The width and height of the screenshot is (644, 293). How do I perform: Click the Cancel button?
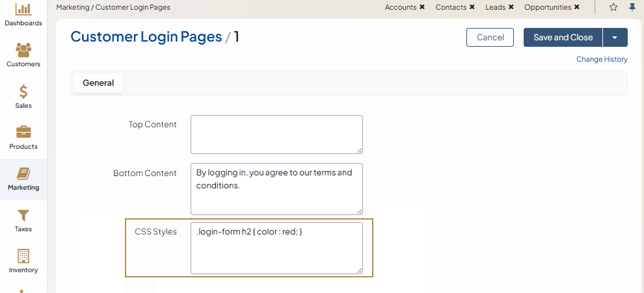pos(490,38)
